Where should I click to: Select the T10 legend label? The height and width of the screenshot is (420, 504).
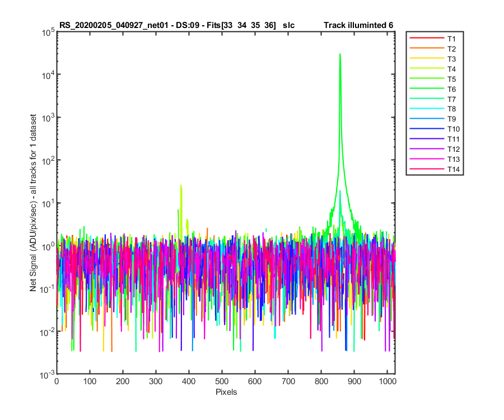pos(454,129)
